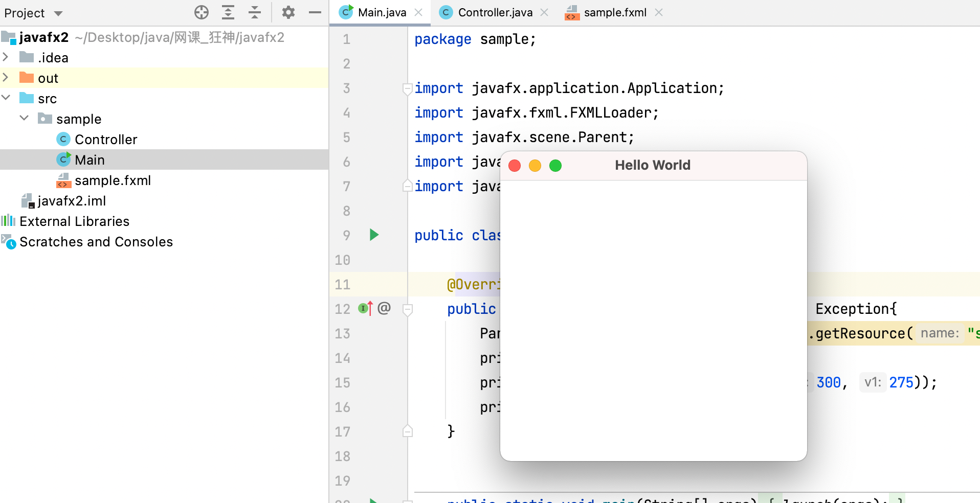The image size is (980, 503).
Task: Open the Project view dropdown
Action: (x=58, y=13)
